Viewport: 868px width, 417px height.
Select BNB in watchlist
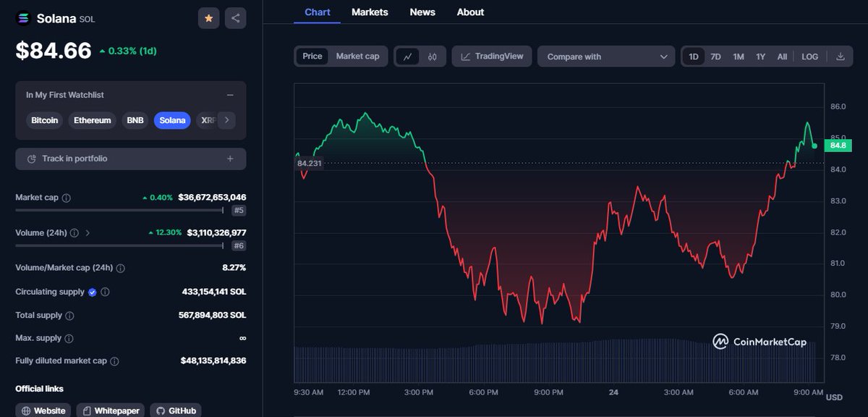(135, 120)
